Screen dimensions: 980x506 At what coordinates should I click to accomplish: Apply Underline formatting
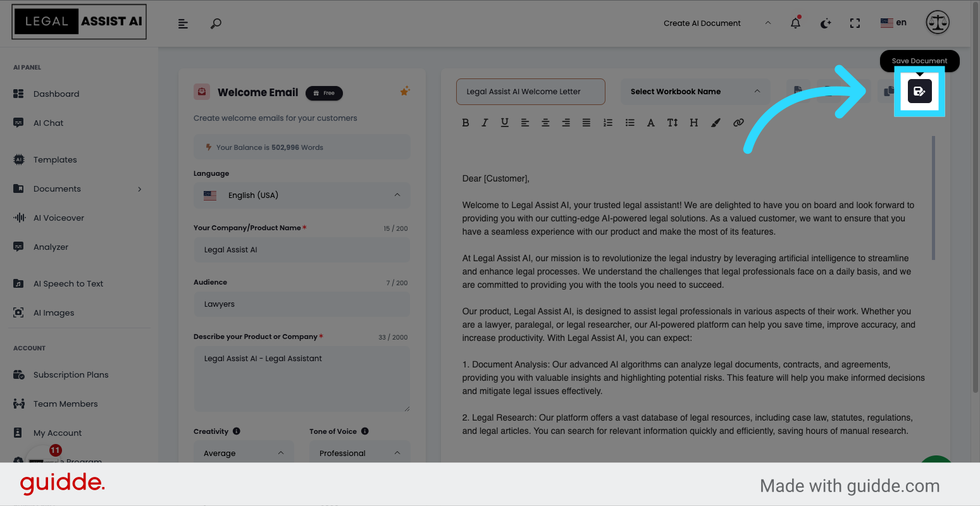coord(504,123)
